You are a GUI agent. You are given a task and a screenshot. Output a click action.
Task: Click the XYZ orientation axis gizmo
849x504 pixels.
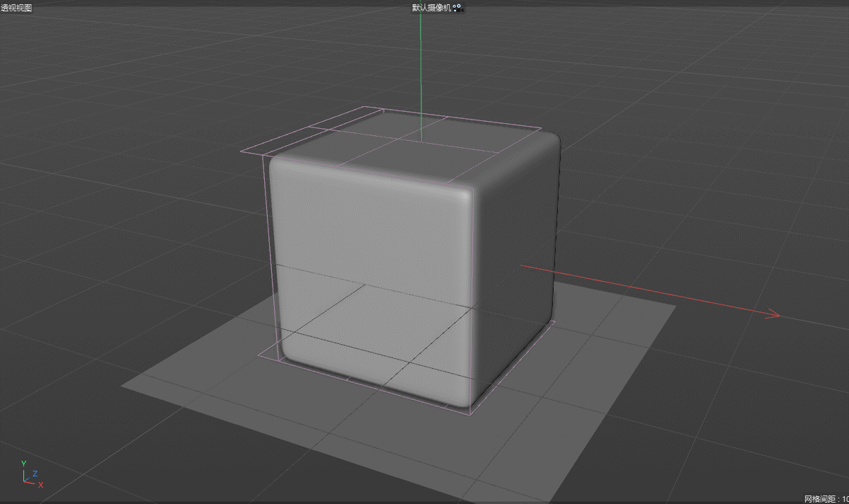coord(32,474)
